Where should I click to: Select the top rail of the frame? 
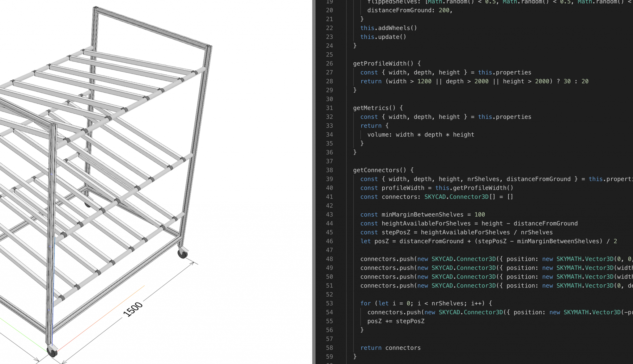pos(151,28)
